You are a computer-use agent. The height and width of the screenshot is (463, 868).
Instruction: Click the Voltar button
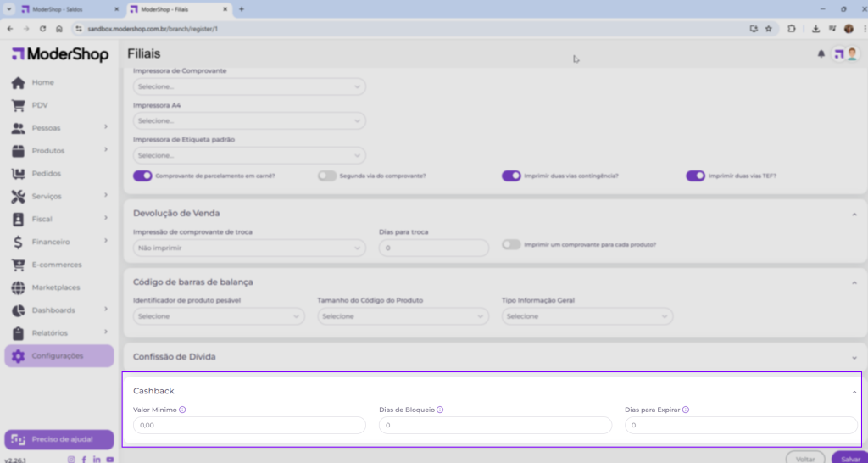click(804, 458)
